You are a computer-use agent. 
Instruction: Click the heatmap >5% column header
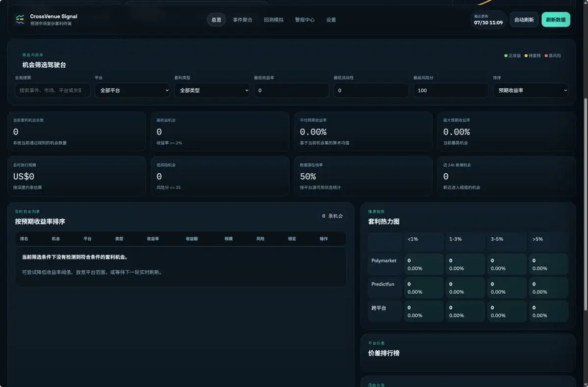point(549,241)
